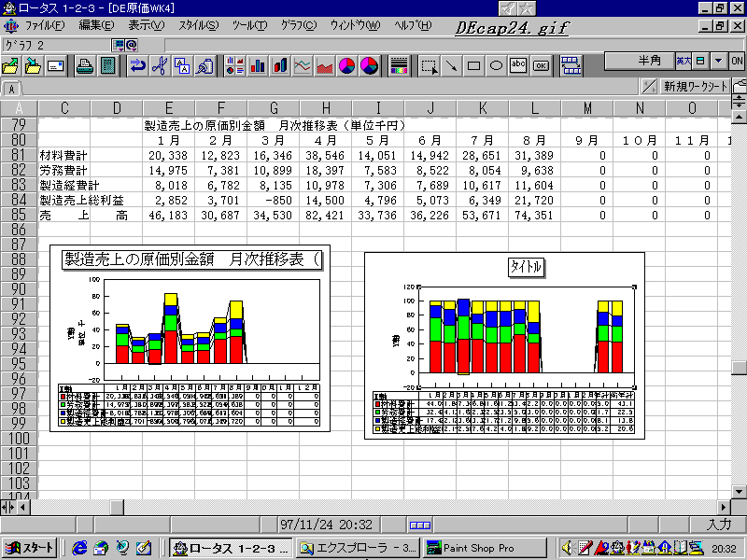Switch to line chart type icon
The image size is (747, 560).
coord(303,65)
